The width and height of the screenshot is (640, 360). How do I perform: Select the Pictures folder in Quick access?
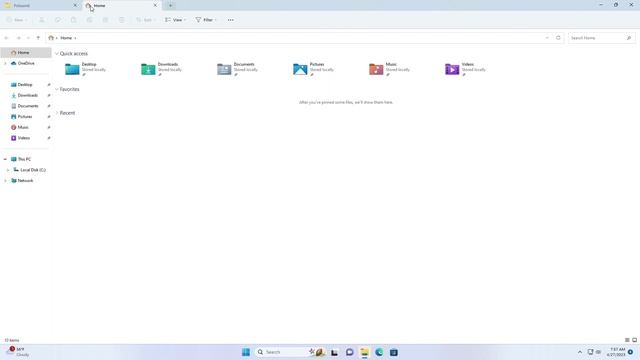pyautogui.click(x=314, y=69)
